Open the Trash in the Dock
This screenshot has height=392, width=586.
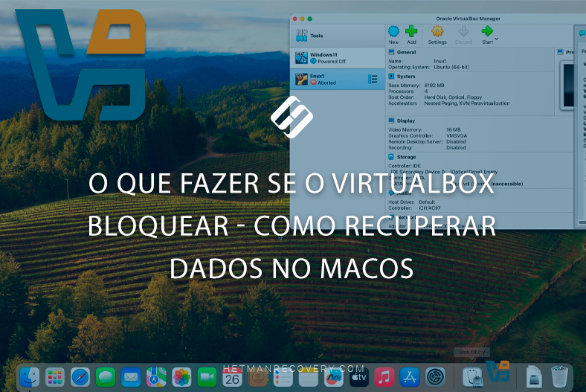pyautogui.click(x=559, y=376)
